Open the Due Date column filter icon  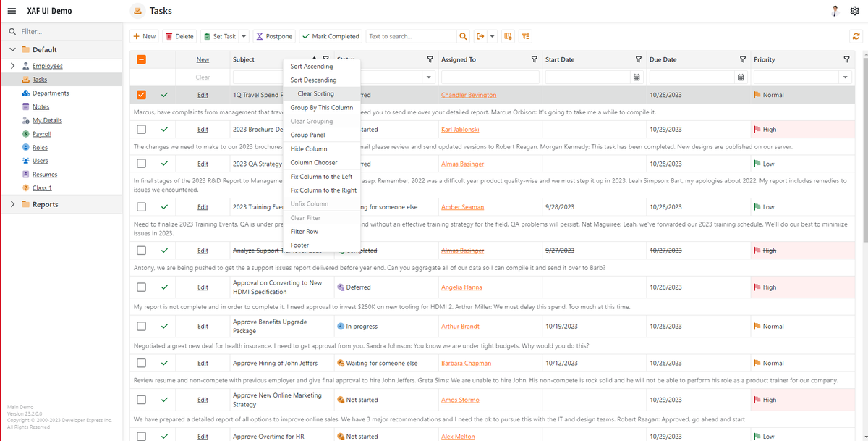click(742, 59)
